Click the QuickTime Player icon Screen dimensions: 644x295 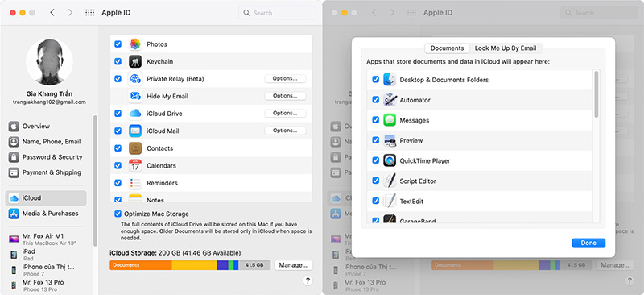(x=390, y=160)
